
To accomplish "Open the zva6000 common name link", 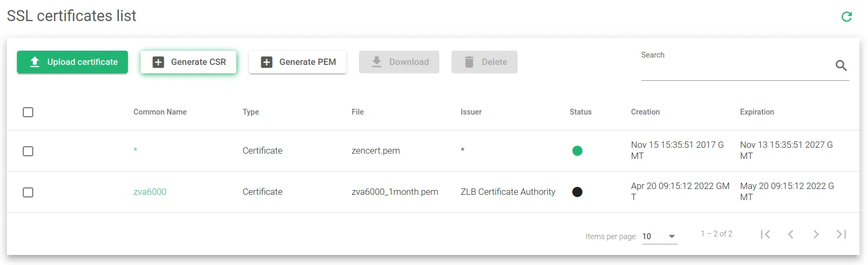I will [150, 192].
